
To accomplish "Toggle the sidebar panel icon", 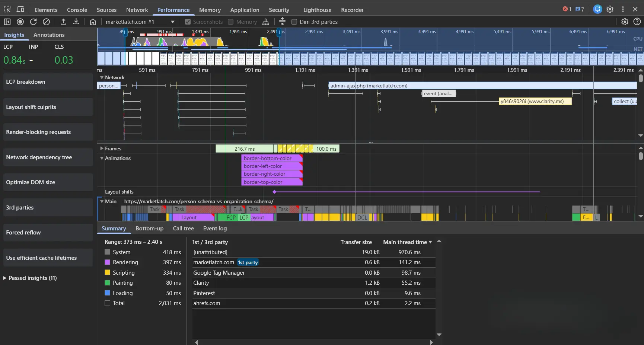I will coord(7,22).
